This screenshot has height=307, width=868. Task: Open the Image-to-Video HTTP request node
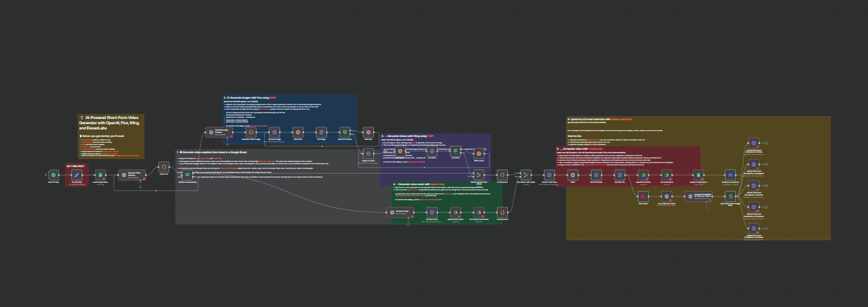point(368,153)
